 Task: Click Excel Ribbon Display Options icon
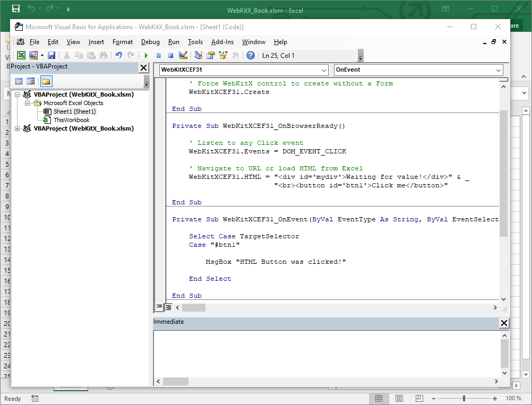click(x=446, y=9)
